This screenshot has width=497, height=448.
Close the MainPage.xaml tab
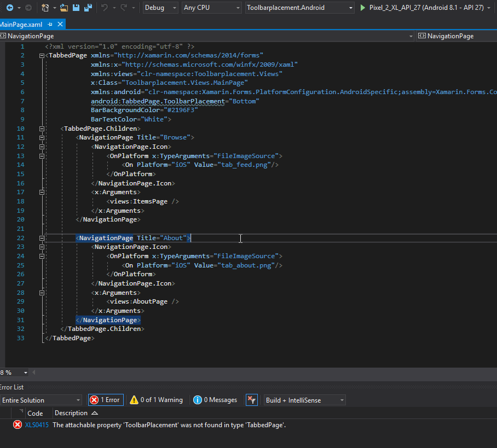(60, 24)
